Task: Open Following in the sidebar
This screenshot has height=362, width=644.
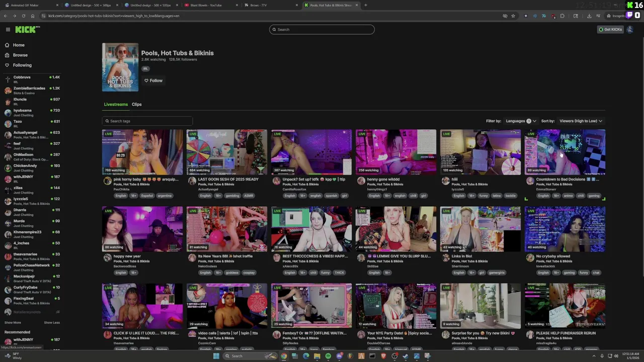Action: [x=22, y=65]
